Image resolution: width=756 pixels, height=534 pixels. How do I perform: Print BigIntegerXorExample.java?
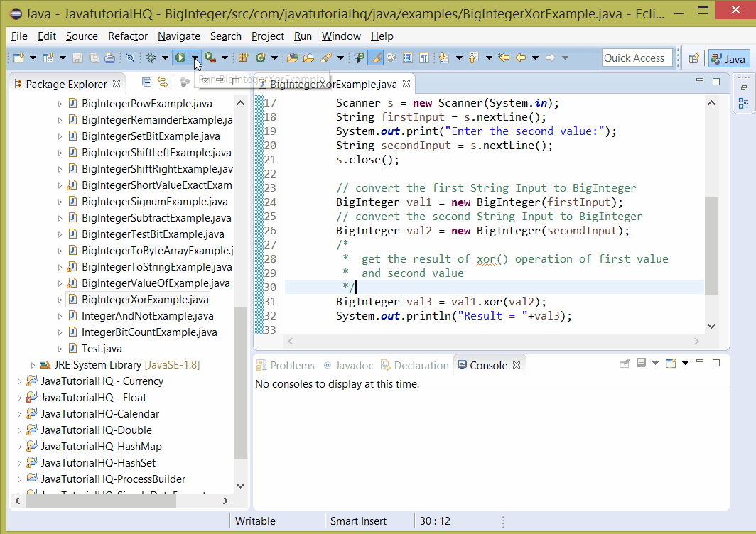[x=109, y=57]
